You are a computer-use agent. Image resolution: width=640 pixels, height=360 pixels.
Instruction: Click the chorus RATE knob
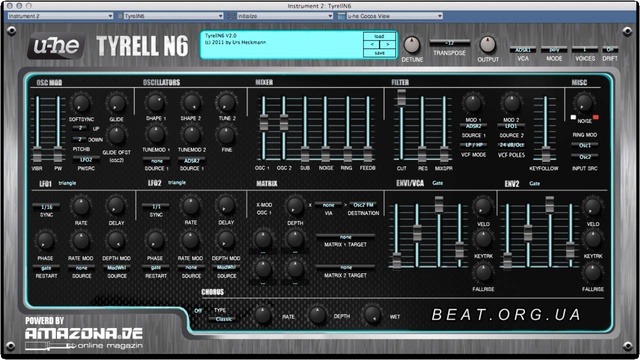tap(262, 315)
